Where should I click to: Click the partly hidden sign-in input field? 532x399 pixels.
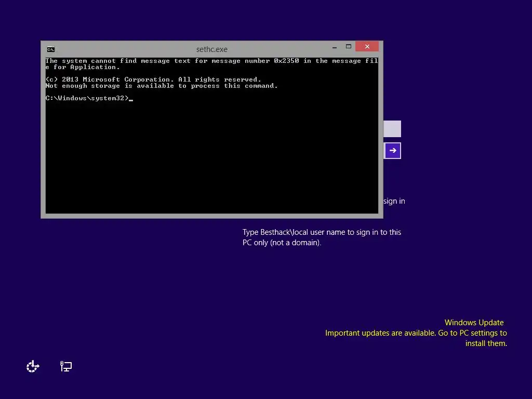392,129
